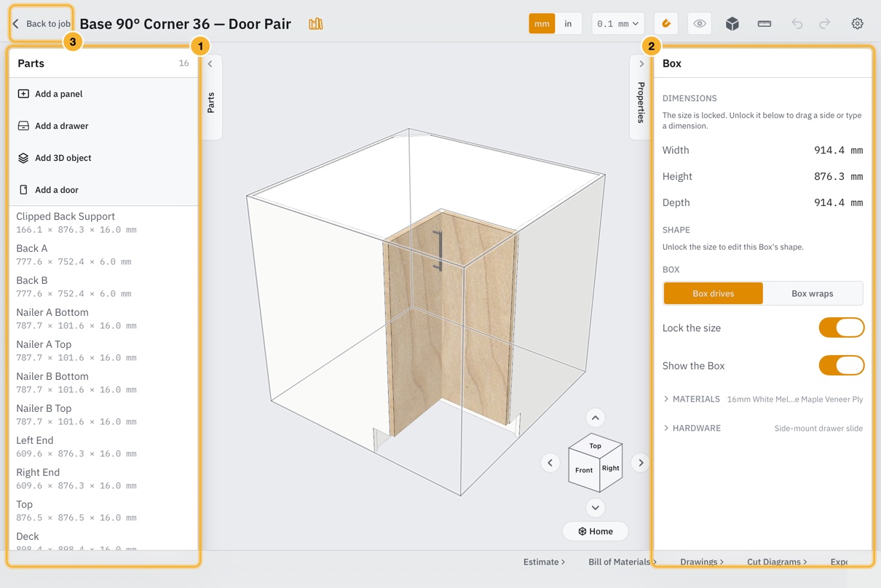Click the undo arrow icon
The height and width of the screenshot is (588, 881).
coord(797,24)
